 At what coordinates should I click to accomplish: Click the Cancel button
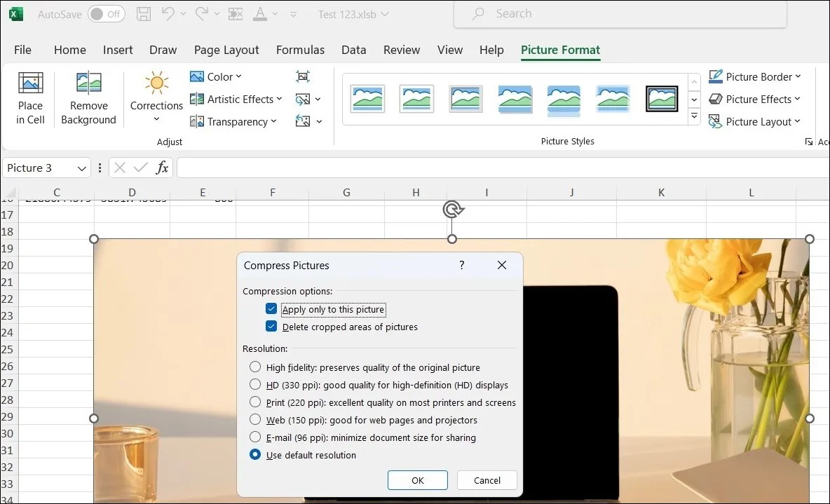click(x=487, y=480)
